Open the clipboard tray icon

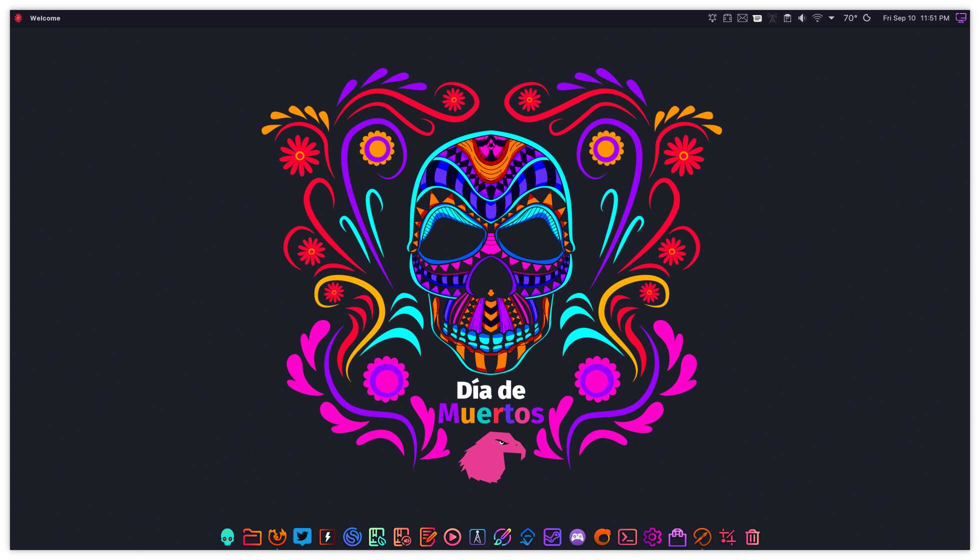[x=787, y=18]
